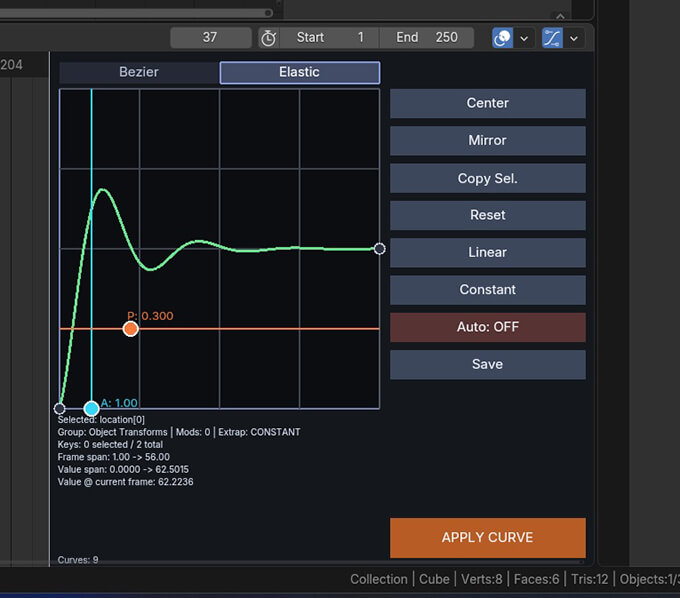This screenshot has width=680, height=598.
Task: Click Copy Sel. button
Action: (x=487, y=178)
